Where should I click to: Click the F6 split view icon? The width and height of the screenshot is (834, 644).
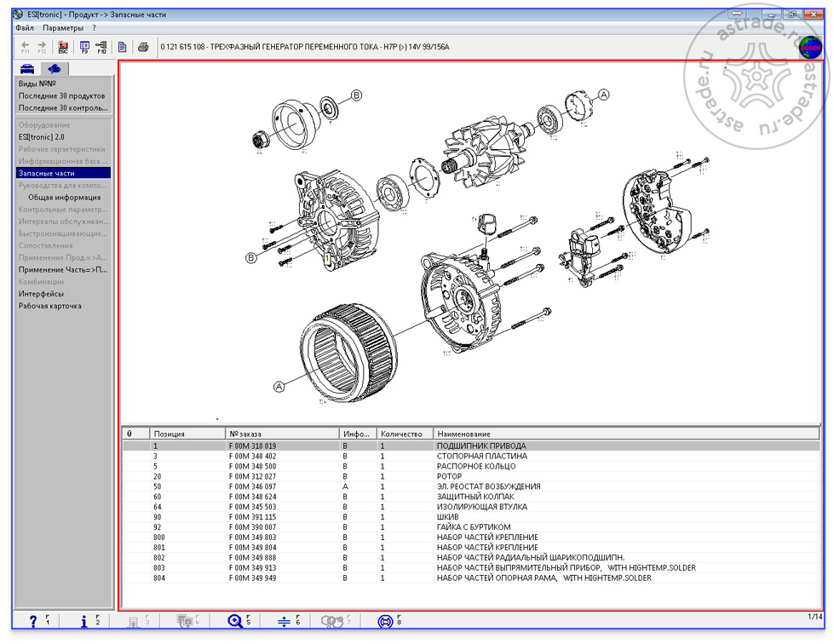pyautogui.click(x=285, y=621)
